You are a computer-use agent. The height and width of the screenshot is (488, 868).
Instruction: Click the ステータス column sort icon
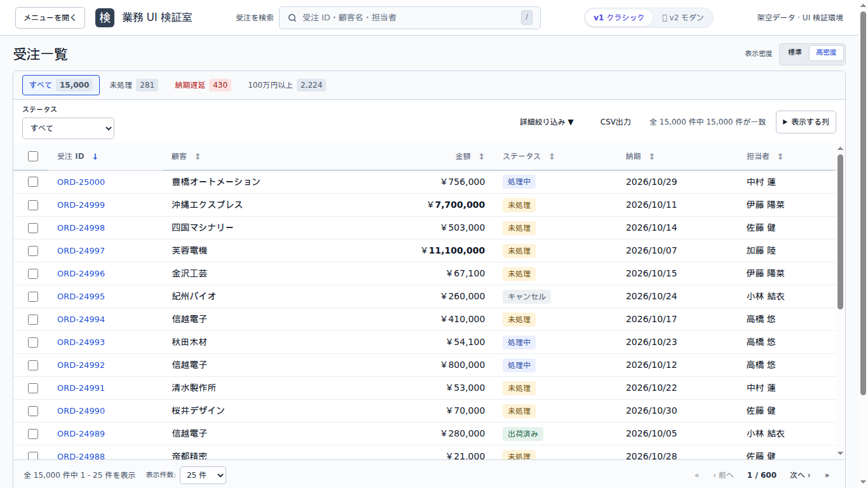point(552,156)
